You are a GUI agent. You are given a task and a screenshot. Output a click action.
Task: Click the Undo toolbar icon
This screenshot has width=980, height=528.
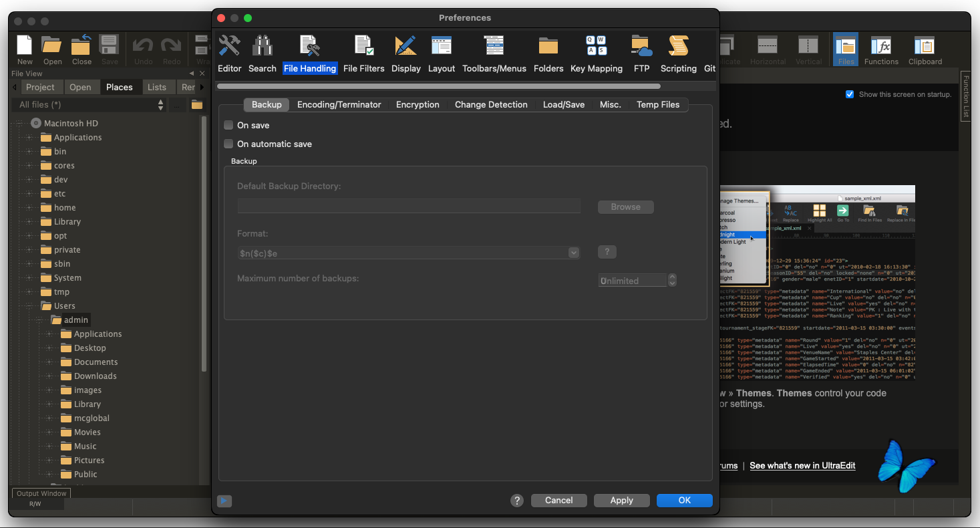(144, 49)
